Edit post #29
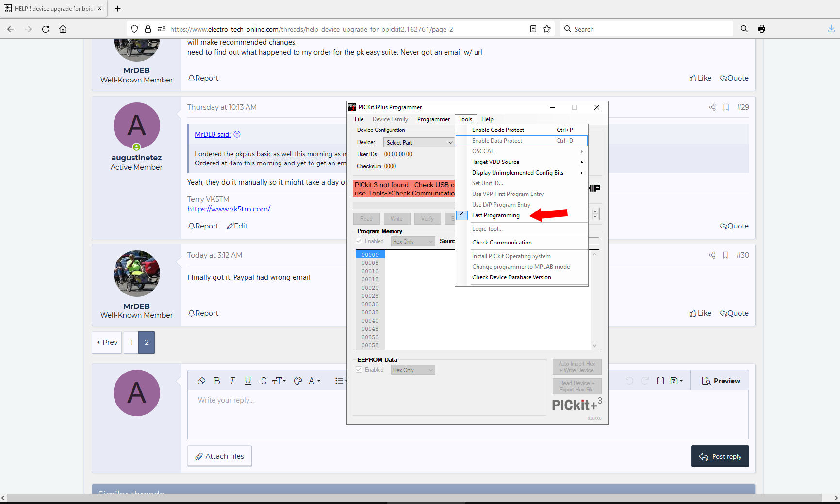Image resolution: width=840 pixels, height=504 pixels. (237, 226)
